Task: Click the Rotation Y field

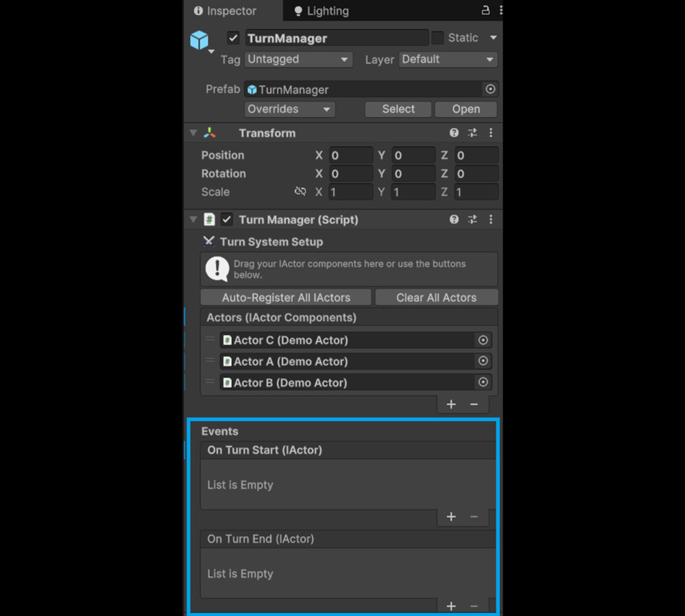Action: click(413, 174)
